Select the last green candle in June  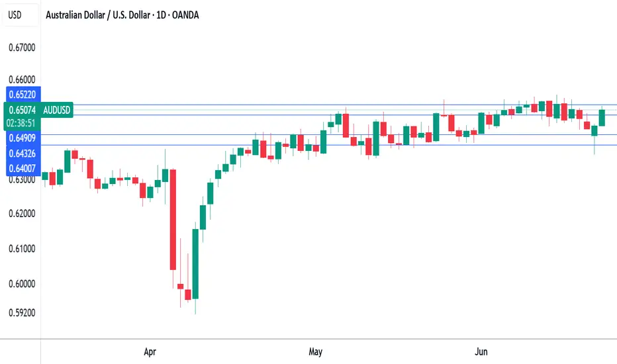pos(602,118)
